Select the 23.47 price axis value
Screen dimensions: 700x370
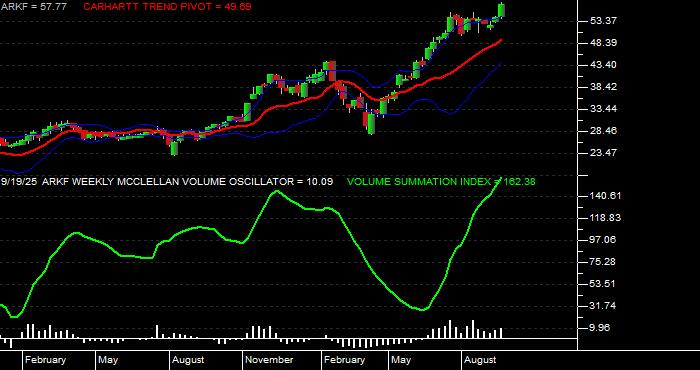603,153
